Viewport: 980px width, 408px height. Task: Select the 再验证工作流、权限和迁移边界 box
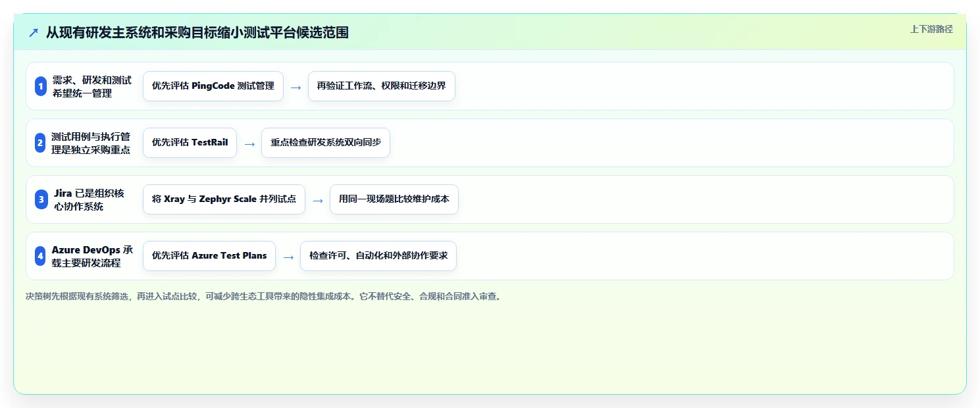click(382, 86)
